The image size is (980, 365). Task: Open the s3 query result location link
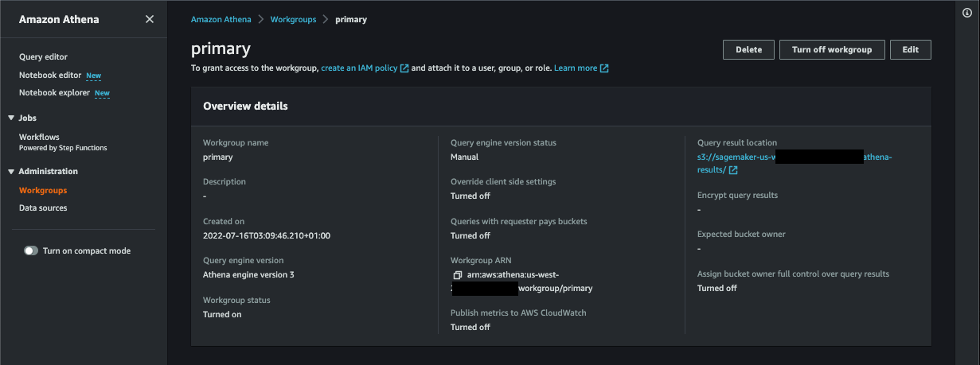(x=795, y=163)
